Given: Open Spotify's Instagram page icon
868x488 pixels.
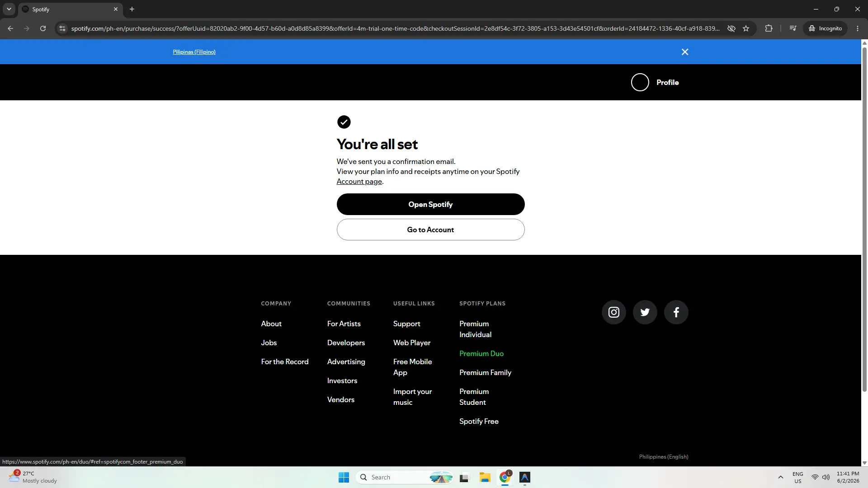Looking at the screenshot, I should point(613,312).
